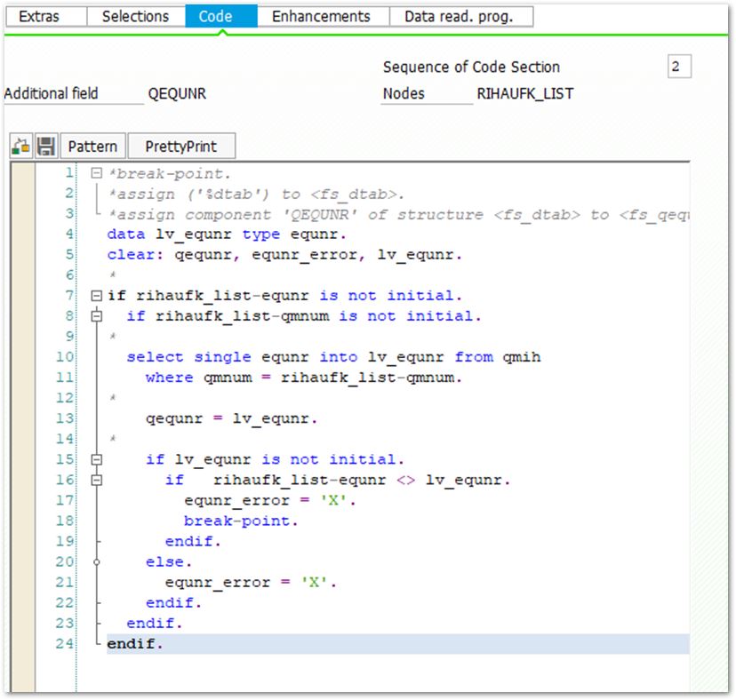Select the Enhancements tab
The height and width of the screenshot is (700, 736).
coord(321,16)
